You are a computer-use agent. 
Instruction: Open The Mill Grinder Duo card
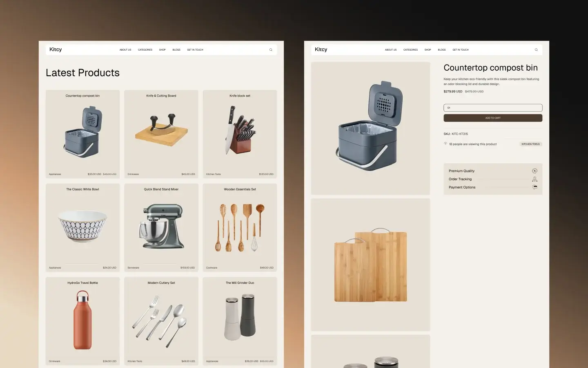coord(240,321)
